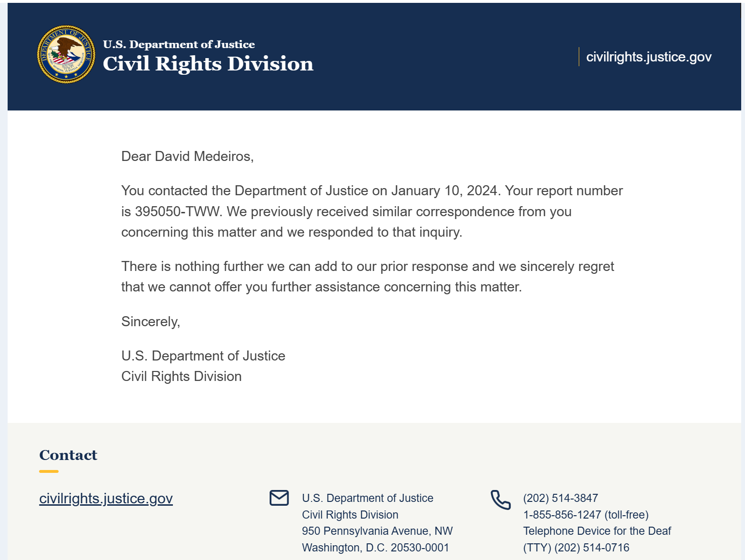
Task: Click the paragraph starting There is nothing further
Action: 368,277
